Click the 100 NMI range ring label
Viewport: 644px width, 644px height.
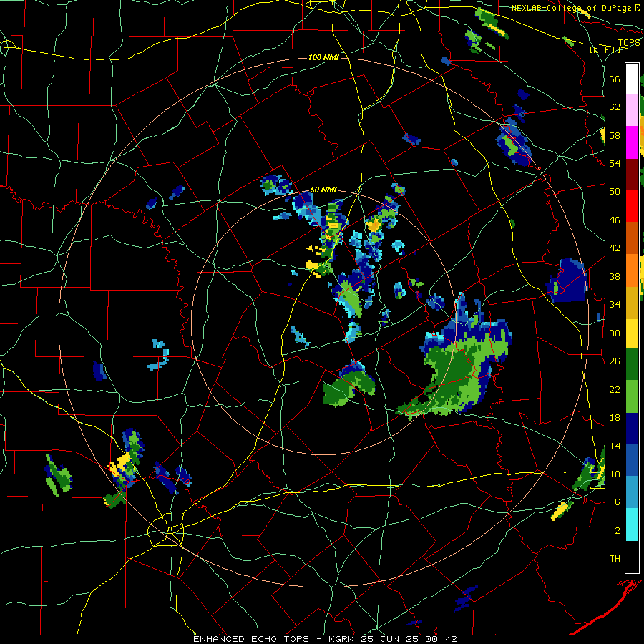pyautogui.click(x=323, y=57)
